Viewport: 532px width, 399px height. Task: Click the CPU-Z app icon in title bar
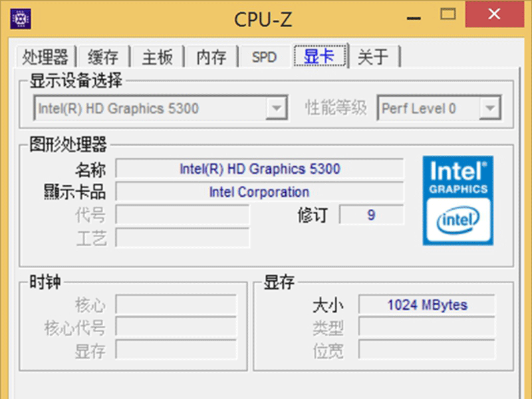click(x=21, y=19)
